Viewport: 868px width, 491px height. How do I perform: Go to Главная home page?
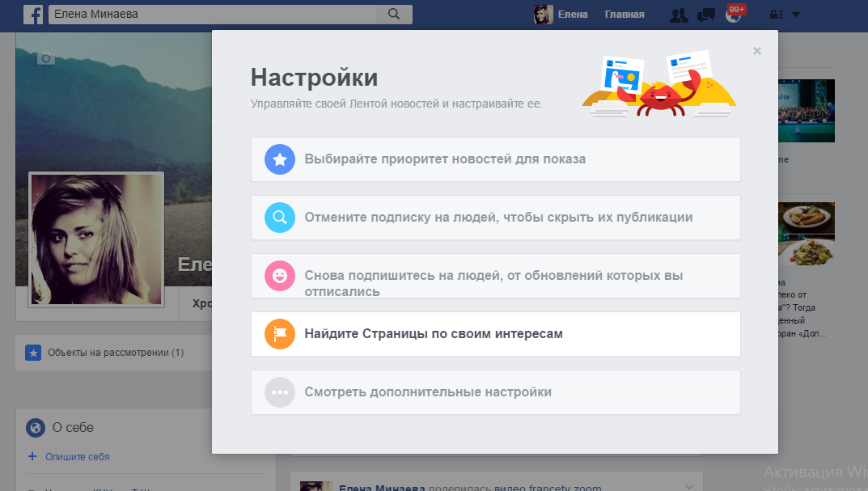point(625,15)
